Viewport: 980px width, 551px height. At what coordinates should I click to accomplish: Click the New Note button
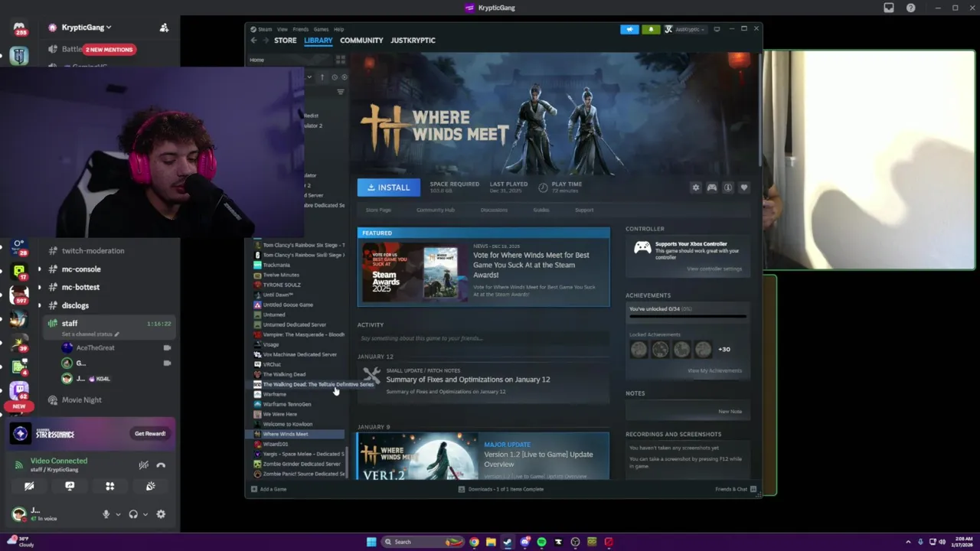tap(730, 411)
